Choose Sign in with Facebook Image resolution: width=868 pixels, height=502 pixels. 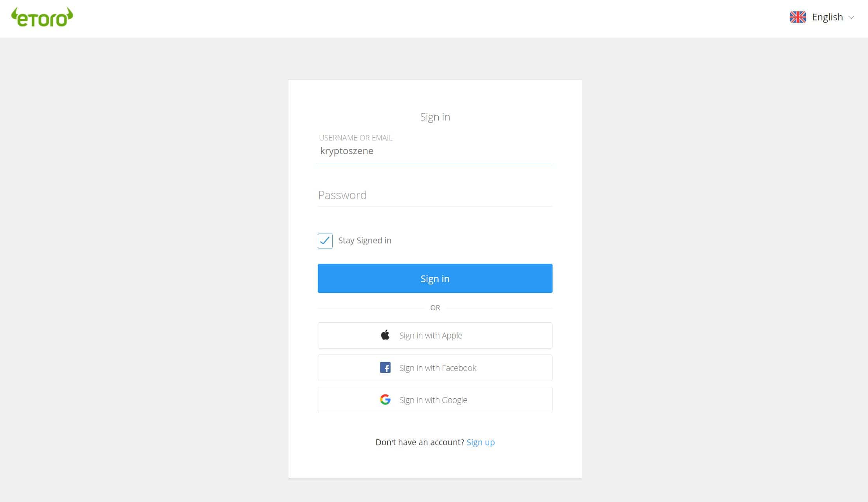[x=435, y=368]
